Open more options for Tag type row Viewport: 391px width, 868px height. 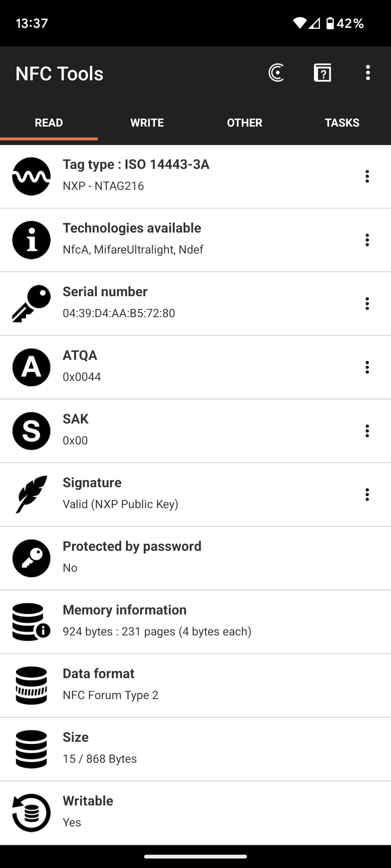[x=367, y=176]
